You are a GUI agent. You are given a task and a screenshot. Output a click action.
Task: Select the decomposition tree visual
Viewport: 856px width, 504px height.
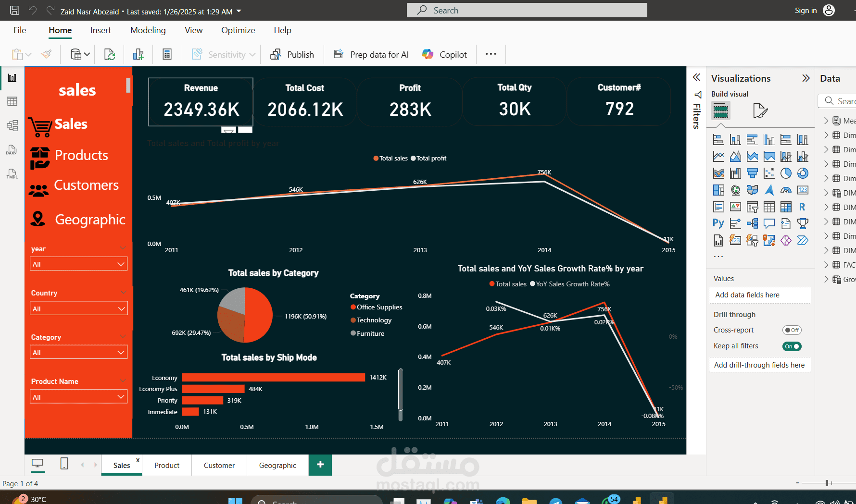tap(752, 223)
